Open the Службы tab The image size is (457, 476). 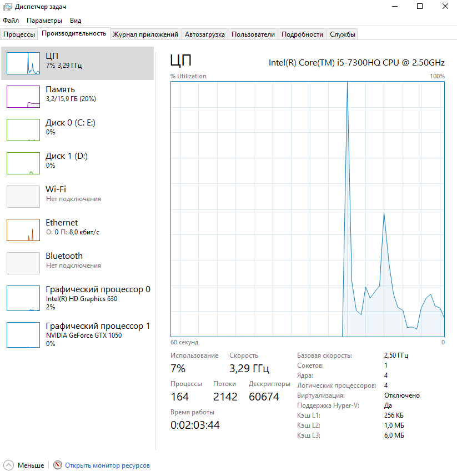tap(342, 34)
